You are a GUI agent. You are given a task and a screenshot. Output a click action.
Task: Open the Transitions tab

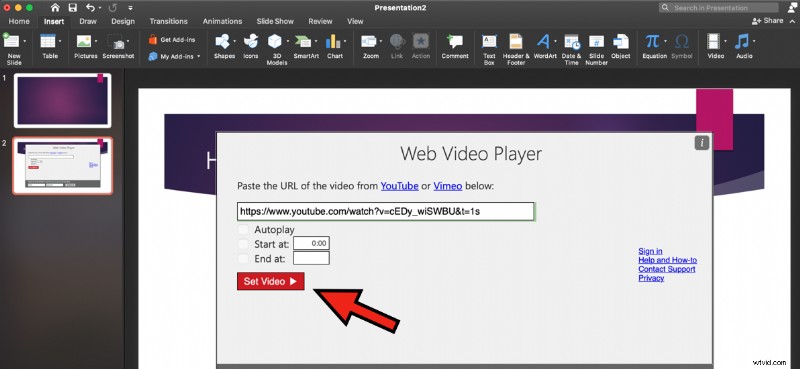point(168,21)
